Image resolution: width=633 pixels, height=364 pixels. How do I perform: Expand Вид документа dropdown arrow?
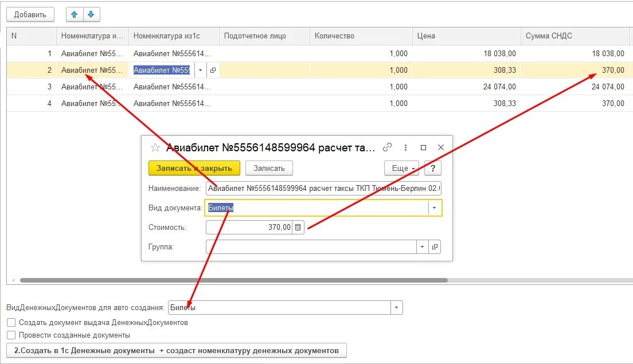[x=435, y=208]
